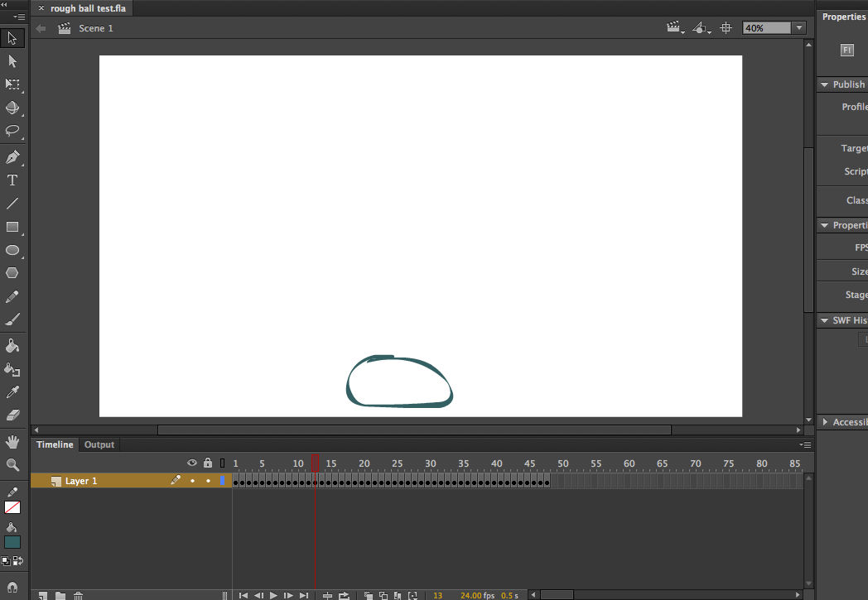This screenshot has height=600, width=868.
Task: Select the Oval tool
Action: [x=12, y=251]
